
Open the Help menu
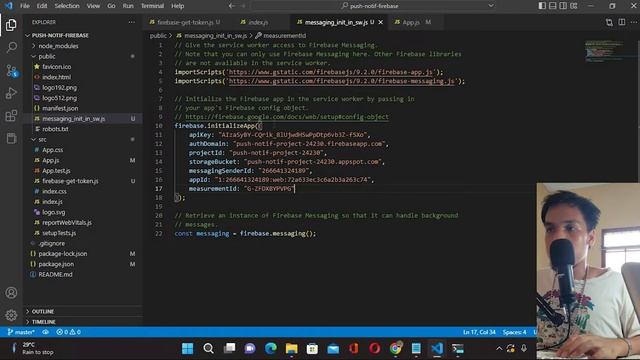177,6
